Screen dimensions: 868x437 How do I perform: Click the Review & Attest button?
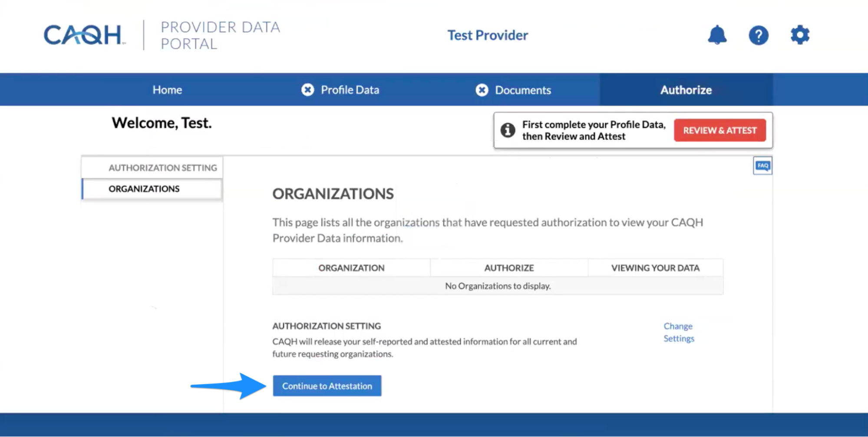pyautogui.click(x=720, y=130)
